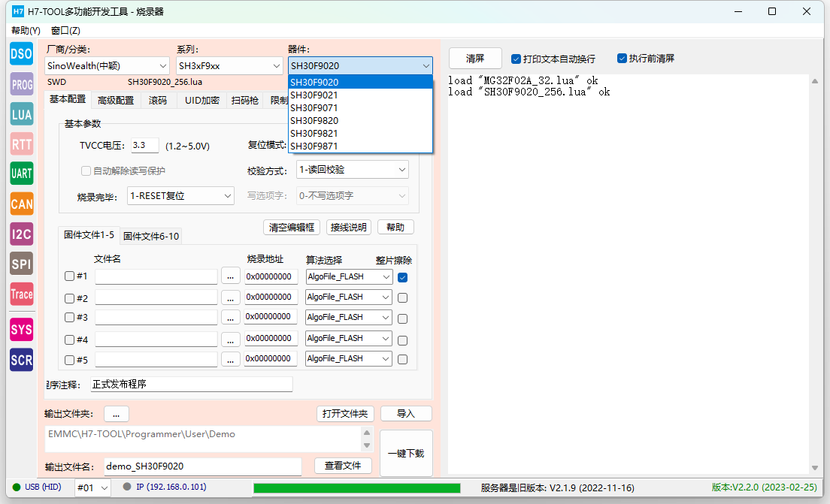Enable firmware file #1 checkbox
Image resolution: width=830 pixels, height=504 pixels.
click(69, 276)
